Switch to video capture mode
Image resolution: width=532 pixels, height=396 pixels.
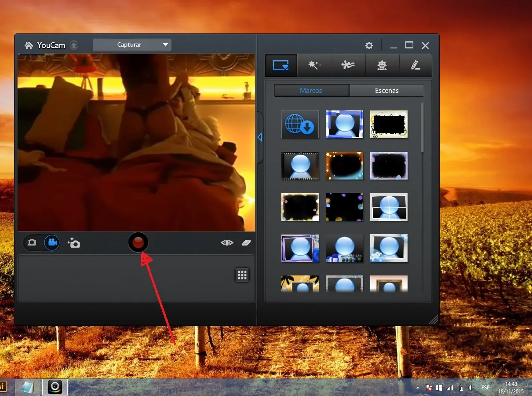52,242
